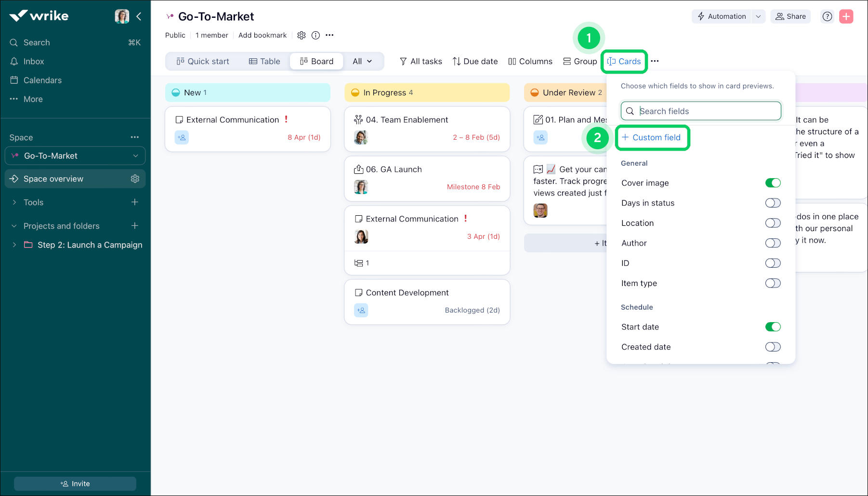Click the Custom field option

point(653,137)
